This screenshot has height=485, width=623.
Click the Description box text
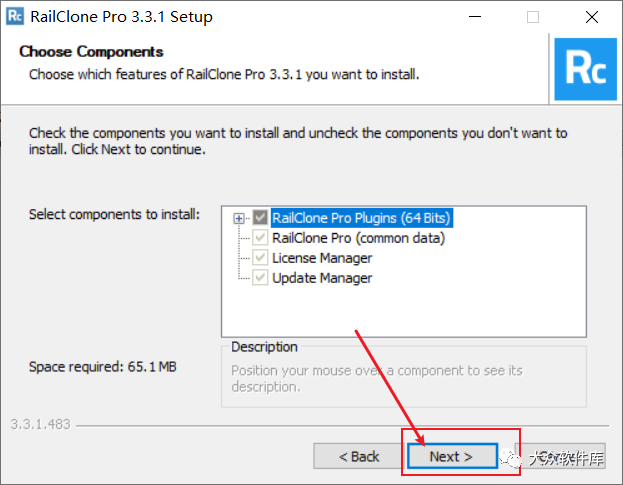point(376,378)
